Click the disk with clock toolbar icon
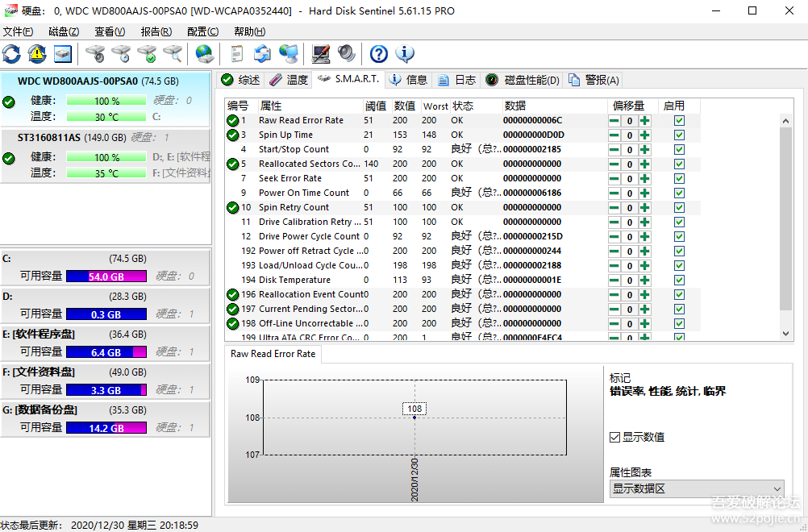The image size is (808, 532). coord(121,53)
